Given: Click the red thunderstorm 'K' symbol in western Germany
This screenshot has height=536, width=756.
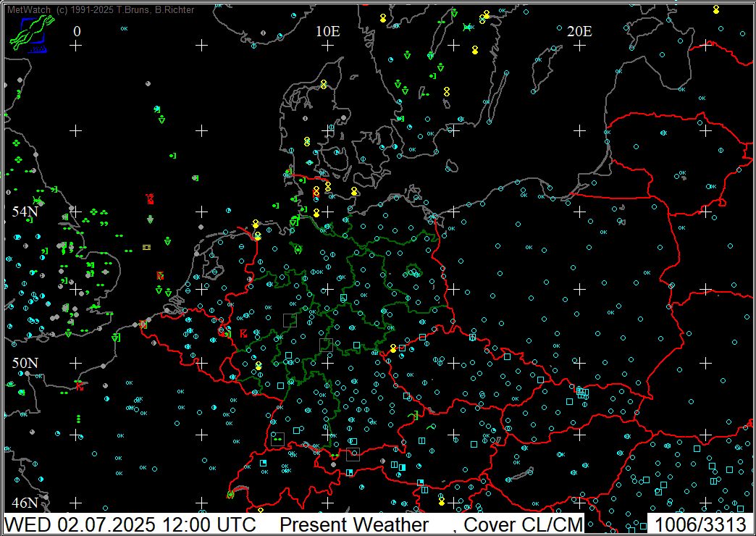Looking at the screenshot, I should (x=243, y=333).
